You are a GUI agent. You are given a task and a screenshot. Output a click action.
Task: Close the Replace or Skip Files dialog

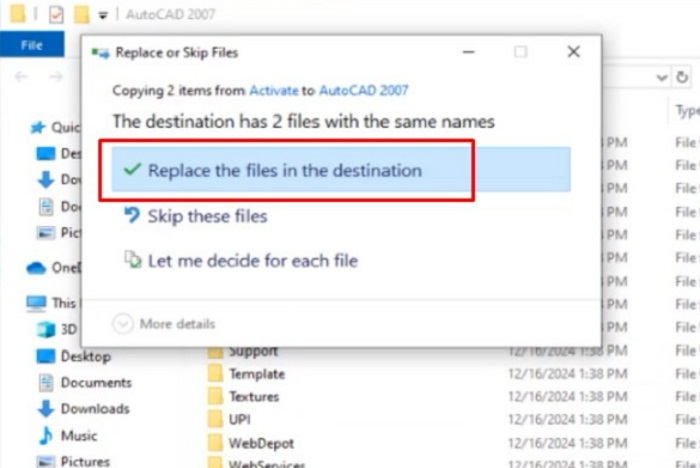tap(574, 52)
